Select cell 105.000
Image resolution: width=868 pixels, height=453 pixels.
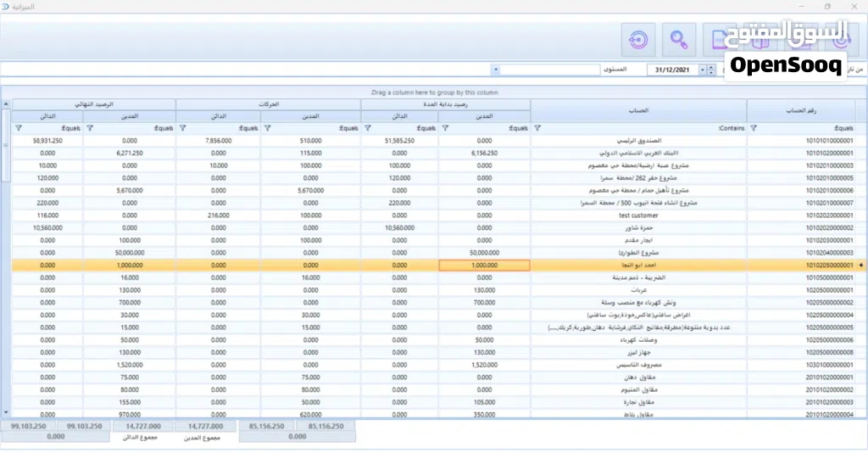point(484,402)
